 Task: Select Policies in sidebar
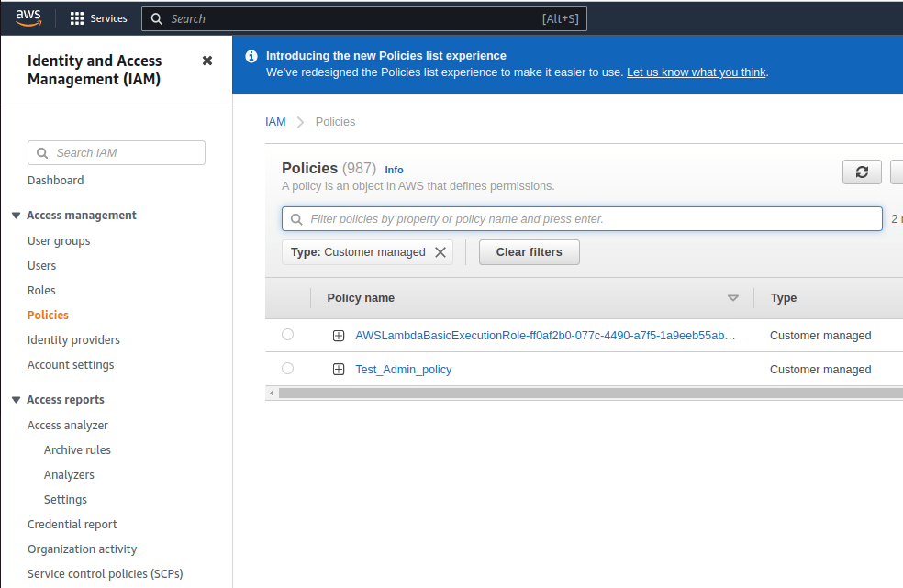(x=48, y=315)
